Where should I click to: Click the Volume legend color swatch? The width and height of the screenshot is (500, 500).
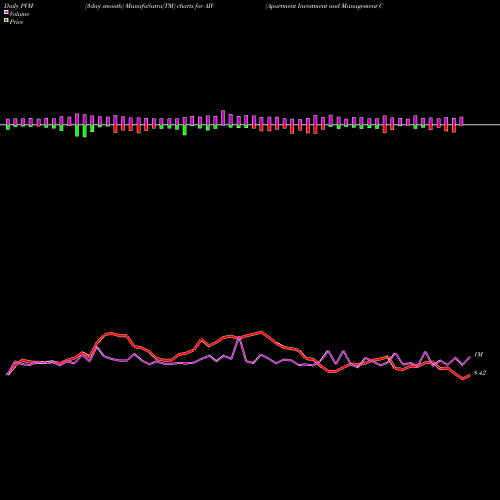(x=6, y=12)
